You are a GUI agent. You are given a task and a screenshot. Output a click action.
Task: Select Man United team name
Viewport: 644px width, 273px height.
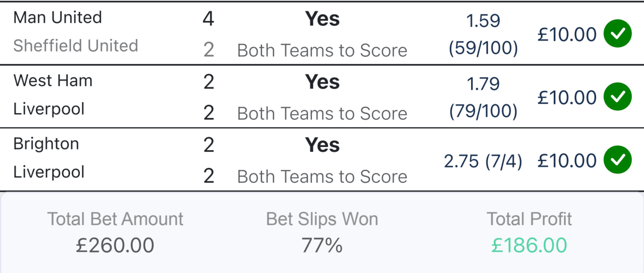point(57,17)
